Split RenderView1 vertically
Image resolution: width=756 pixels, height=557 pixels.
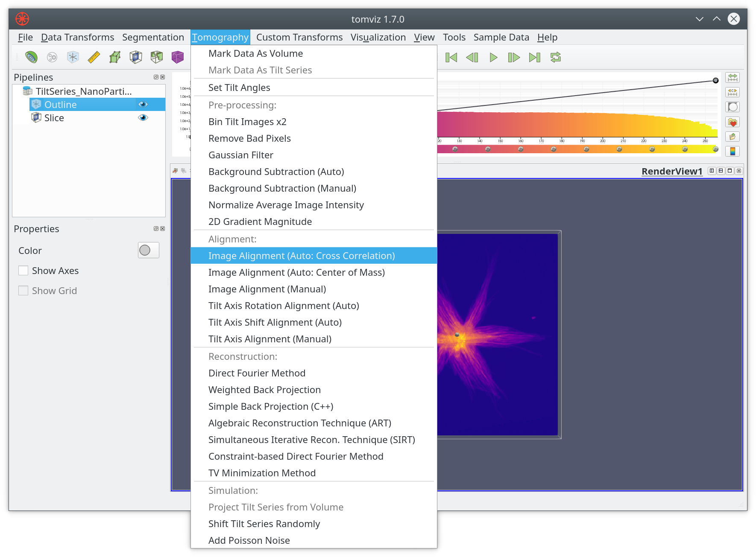point(721,171)
